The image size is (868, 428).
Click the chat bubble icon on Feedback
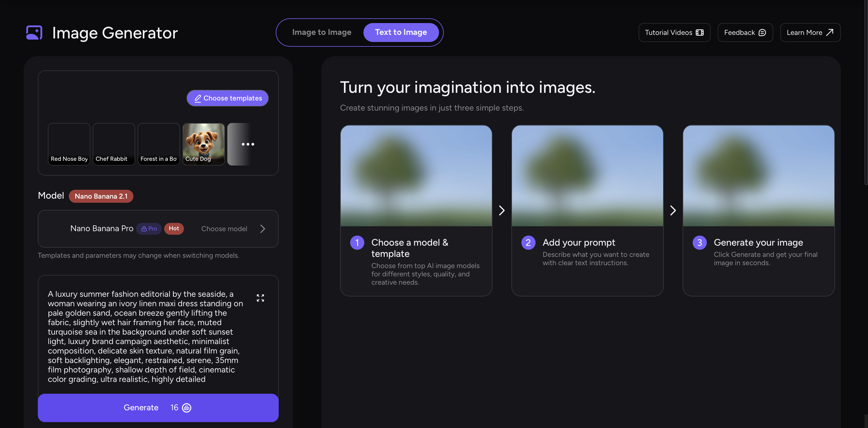point(762,33)
